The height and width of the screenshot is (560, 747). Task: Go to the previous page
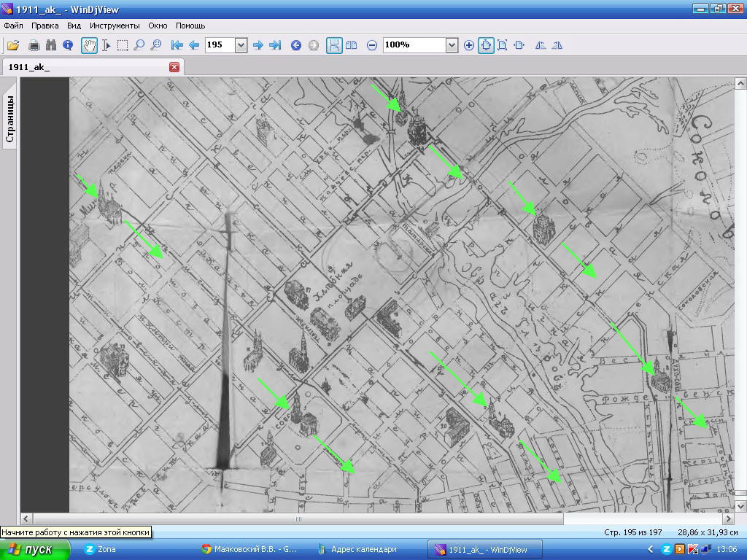click(x=194, y=45)
